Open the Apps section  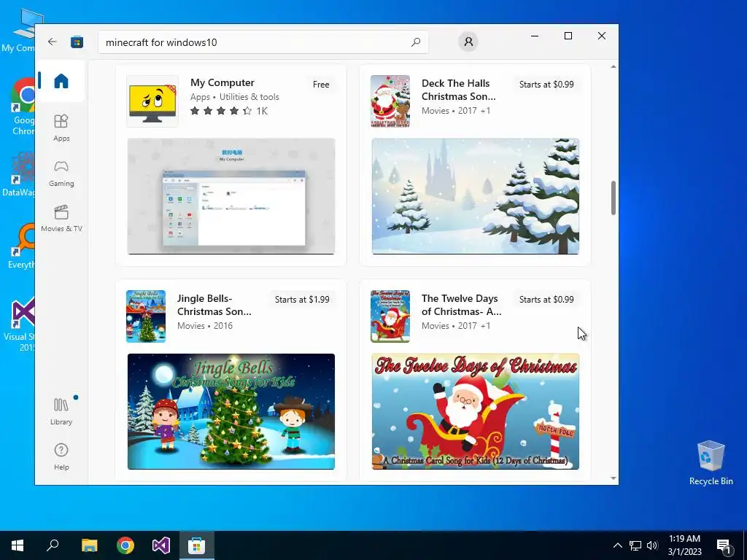[61, 128]
